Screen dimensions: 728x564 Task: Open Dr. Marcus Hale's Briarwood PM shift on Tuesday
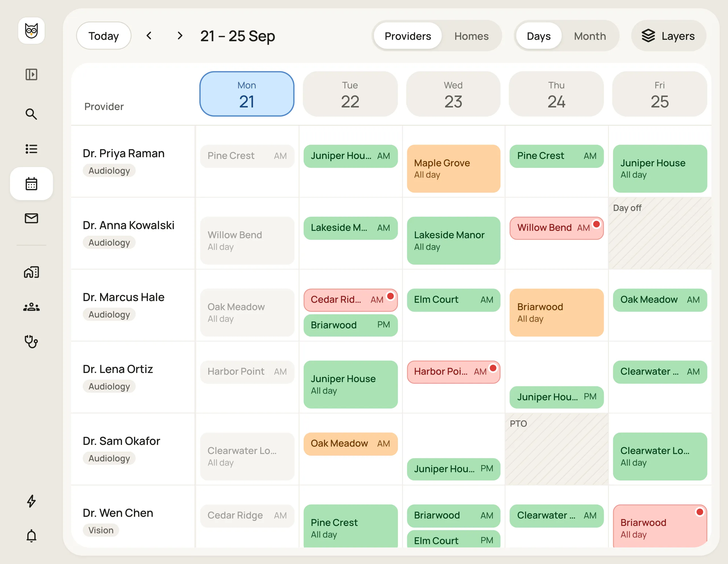click(x=350, y=325)
